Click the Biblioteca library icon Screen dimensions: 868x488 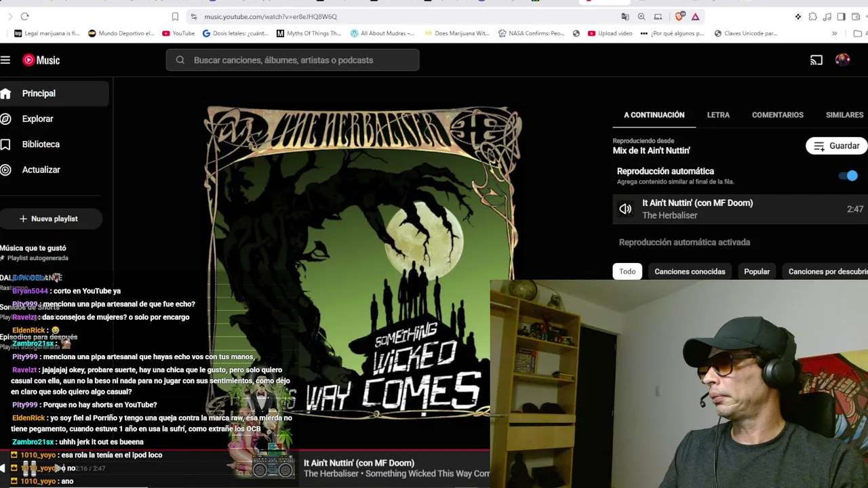point(5,144)
